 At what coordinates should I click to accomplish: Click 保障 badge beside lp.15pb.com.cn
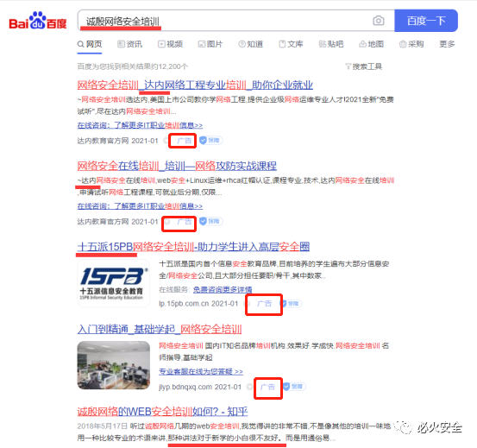point(292,304)
